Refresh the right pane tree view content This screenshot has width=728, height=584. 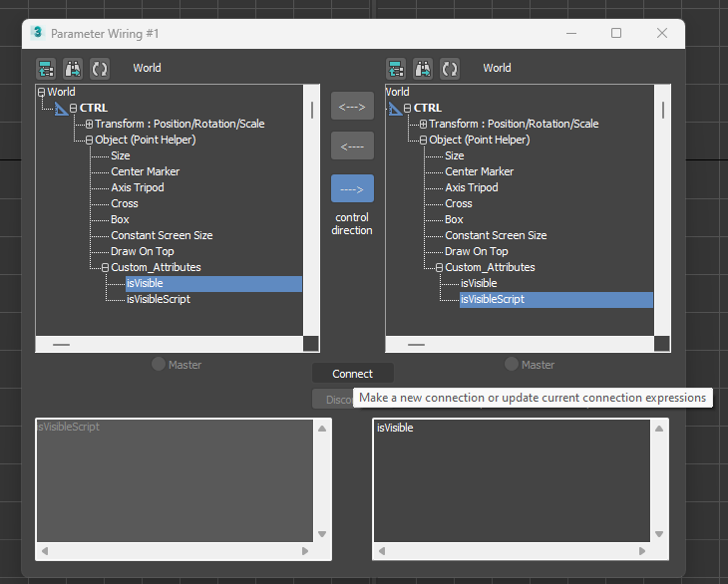coord(449,69)
